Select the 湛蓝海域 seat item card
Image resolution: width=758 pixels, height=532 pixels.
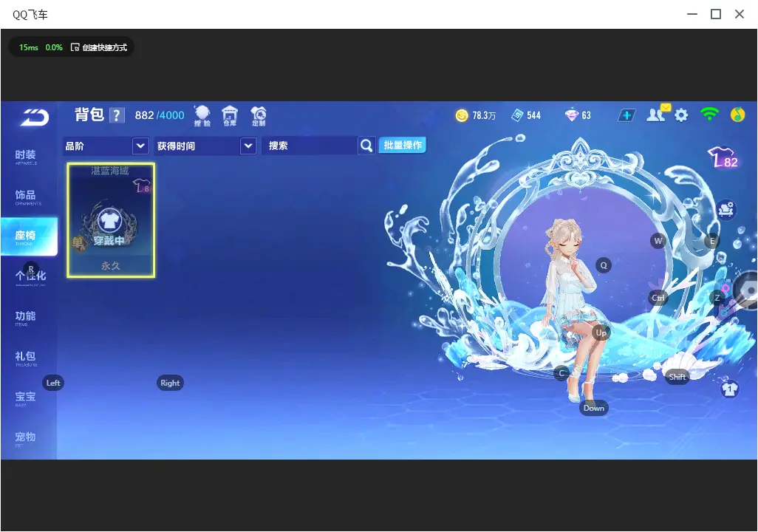111,220
